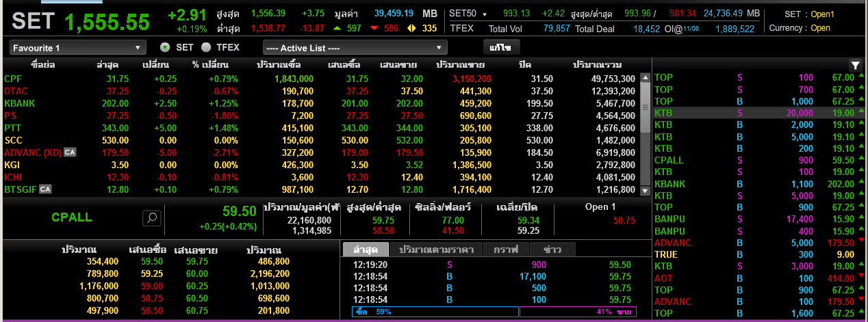Click the highlighted KTB S 20,000 ticker row
This screenshot has width=868, height=322.
tap(759, 113)
